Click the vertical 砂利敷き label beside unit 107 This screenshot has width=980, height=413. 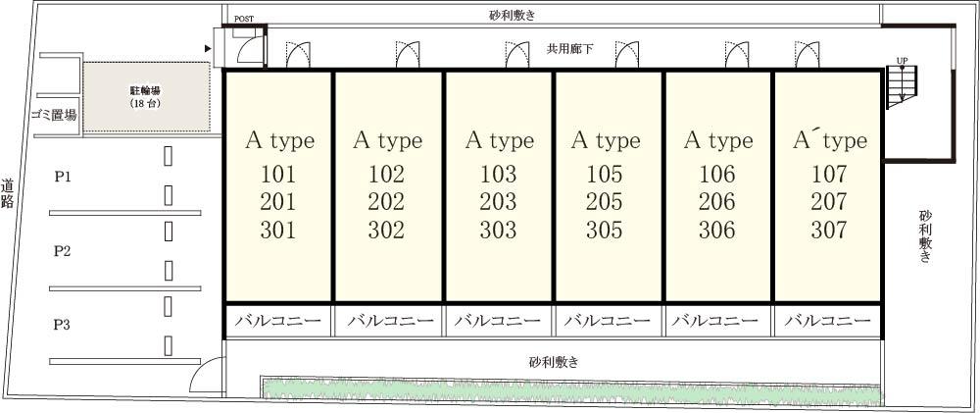coord(926,236)
